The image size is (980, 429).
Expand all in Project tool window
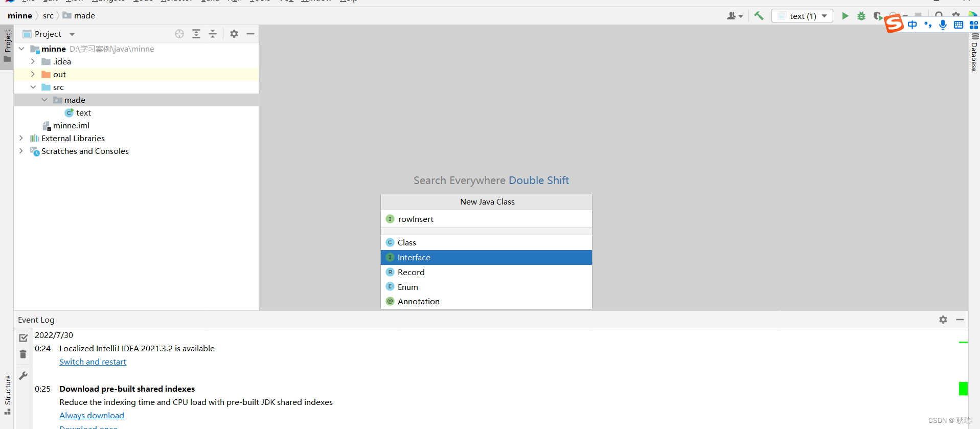[196, 34]
